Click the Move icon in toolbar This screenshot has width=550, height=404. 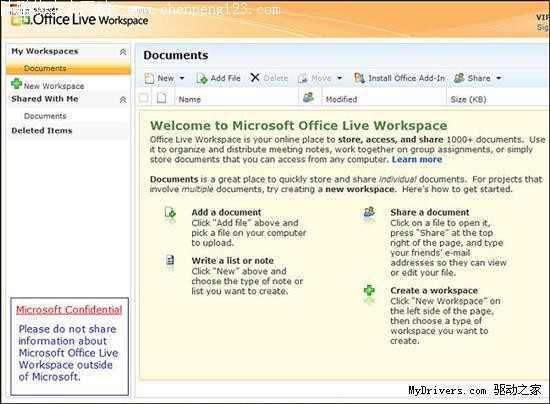point(302,78)
